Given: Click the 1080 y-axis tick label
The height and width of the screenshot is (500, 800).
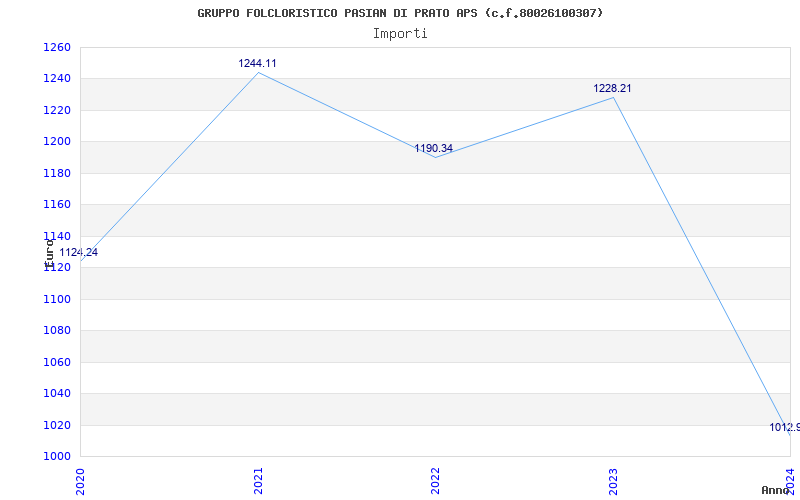Looking at the screenshot, I should (57, 331).
